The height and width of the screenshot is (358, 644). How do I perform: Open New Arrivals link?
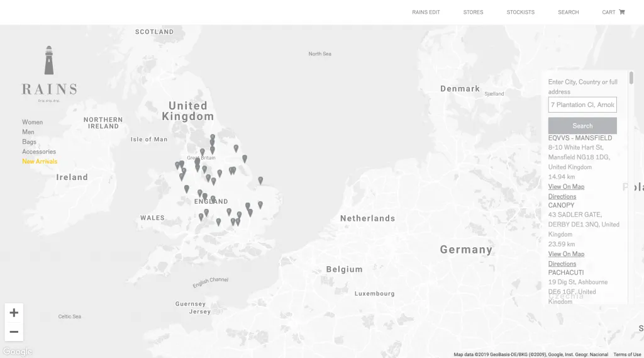(40, 162)
